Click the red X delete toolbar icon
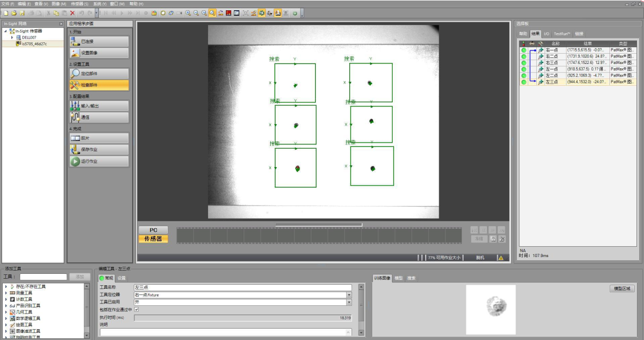This screenshot has width=644, height=340. (x=72, y=12)
